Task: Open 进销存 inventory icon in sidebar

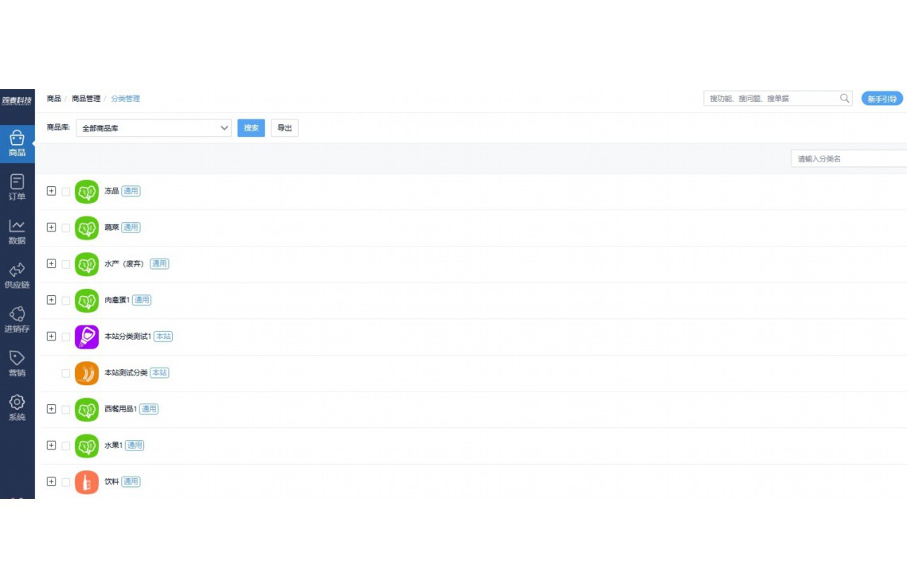Action: 17,315
